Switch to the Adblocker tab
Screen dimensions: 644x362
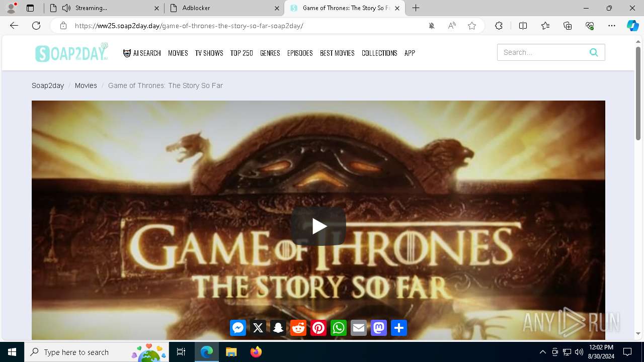coord(224,8)
